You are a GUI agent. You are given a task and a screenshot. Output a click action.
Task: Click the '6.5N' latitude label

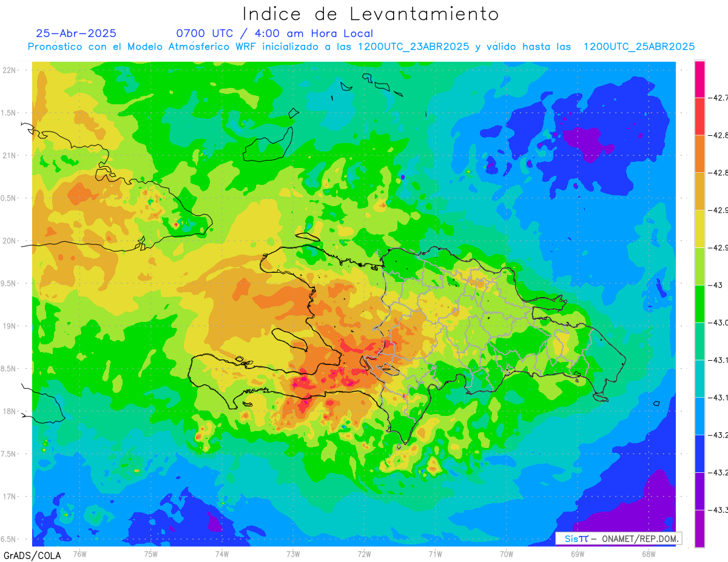pos(9,539)
